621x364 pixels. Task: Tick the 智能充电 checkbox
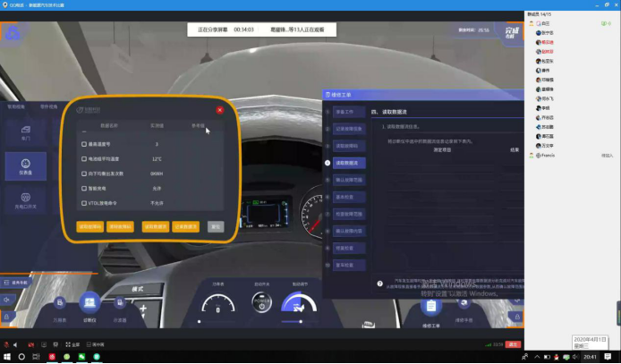(x=84, y=189)
